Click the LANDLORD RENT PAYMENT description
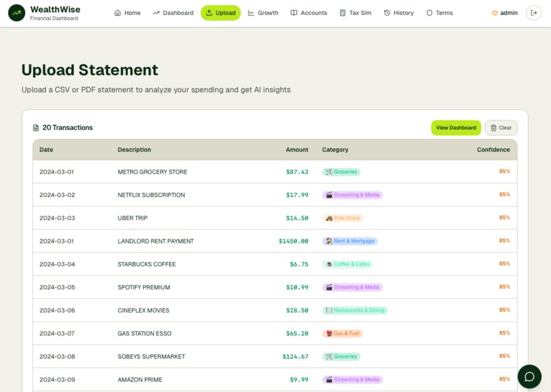The image size is (551, 392). click(x=155, y=241)
